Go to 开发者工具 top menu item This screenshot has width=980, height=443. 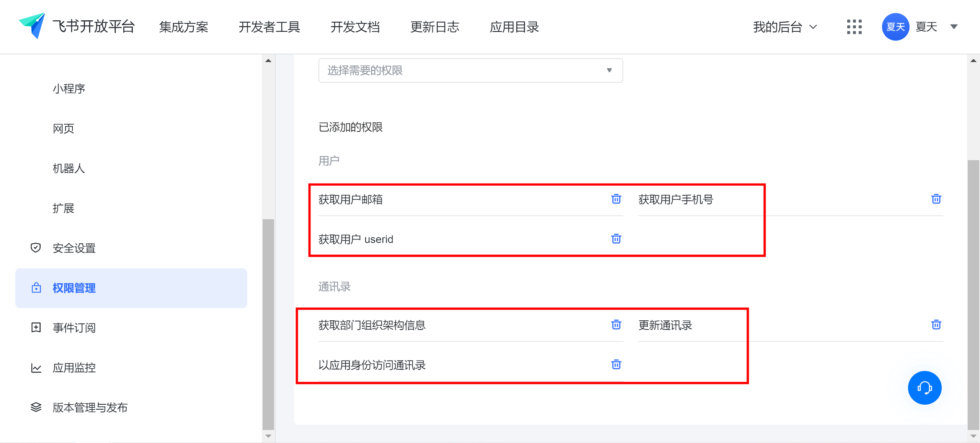269,27
